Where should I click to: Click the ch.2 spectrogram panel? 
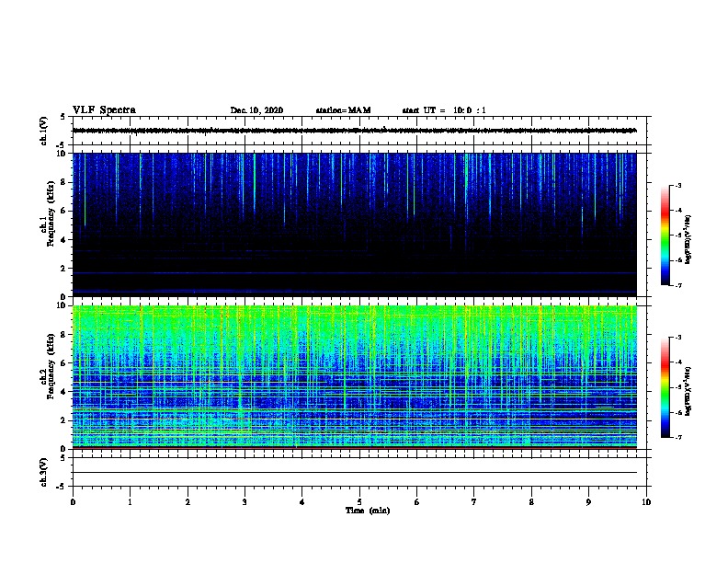click(x=355, y=377)
